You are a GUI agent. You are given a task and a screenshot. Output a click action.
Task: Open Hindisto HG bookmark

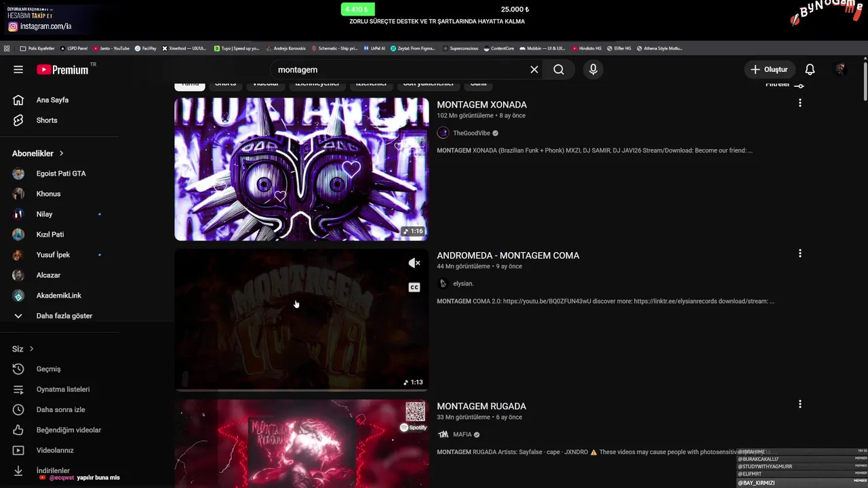pyautogui.click(x=587, y=48)
